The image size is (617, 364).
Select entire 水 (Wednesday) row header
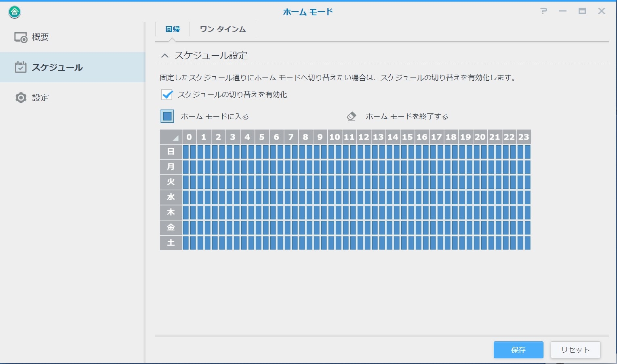pyautogui.click(x=171, y=197)
